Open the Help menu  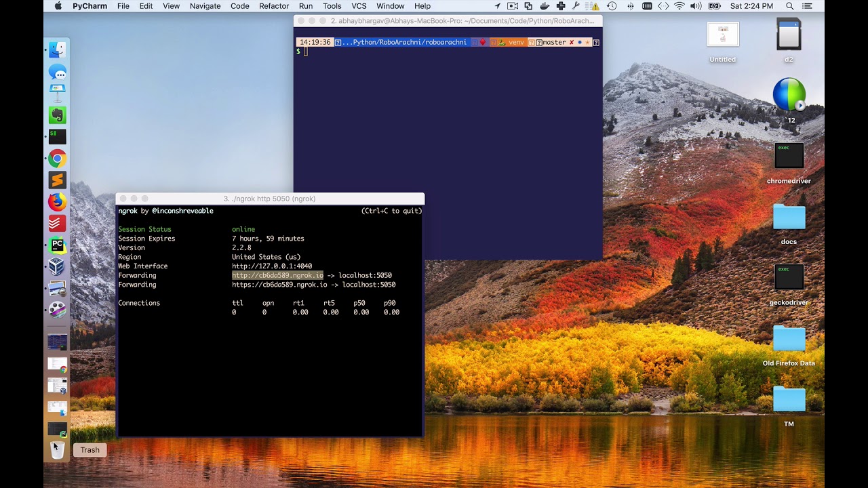pyautogui.click(x=422, y=6)
